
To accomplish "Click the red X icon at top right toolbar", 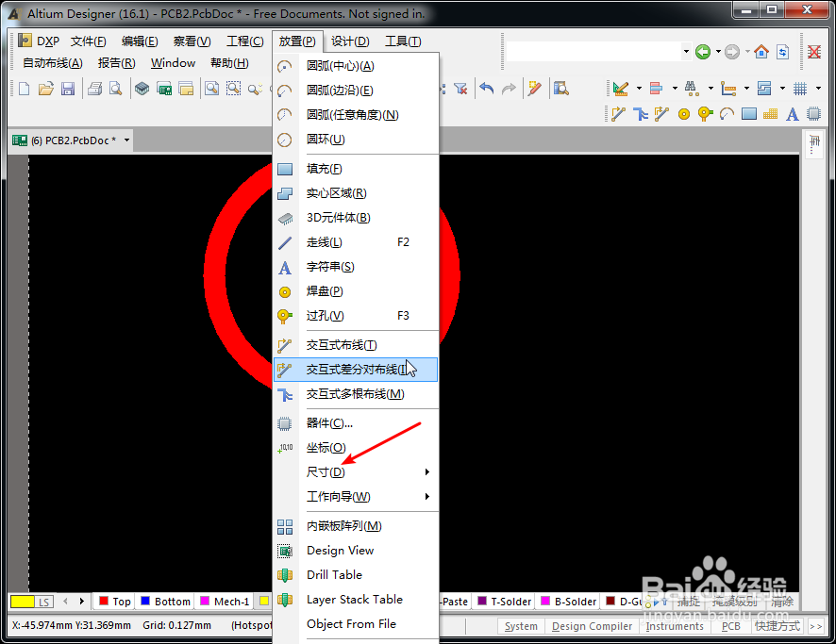I will (814, 52).
